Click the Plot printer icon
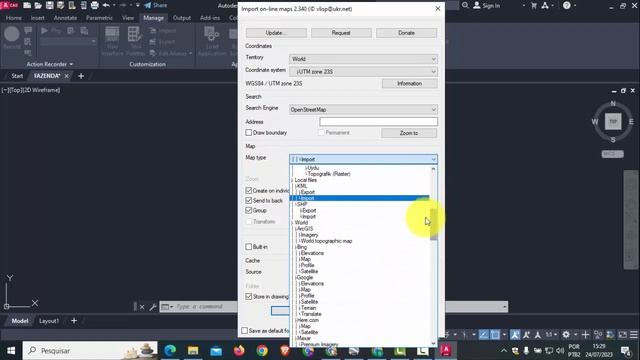Screen dimensions: 640x360 [95, 5]
